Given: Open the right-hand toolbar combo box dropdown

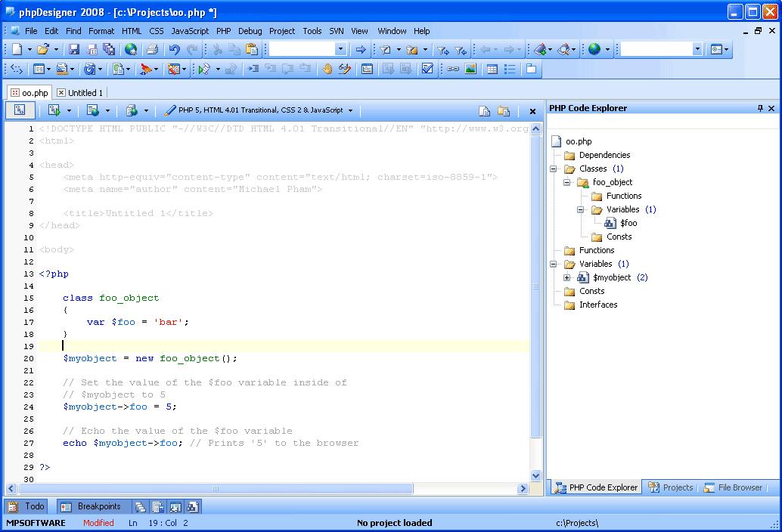Looking at the screenshot, I should (697, 49).
